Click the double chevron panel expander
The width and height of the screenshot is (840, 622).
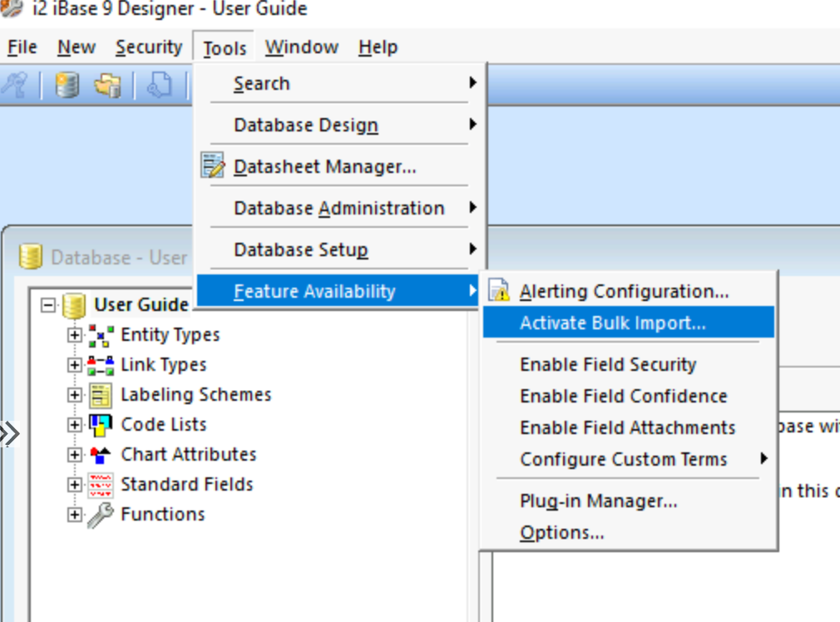click(9, 433)
